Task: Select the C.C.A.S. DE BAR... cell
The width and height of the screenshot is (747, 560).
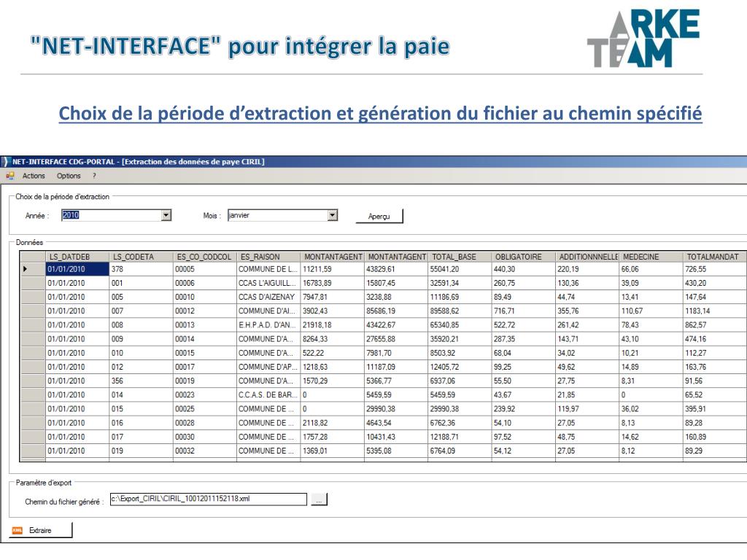Action: coord(268,394)
